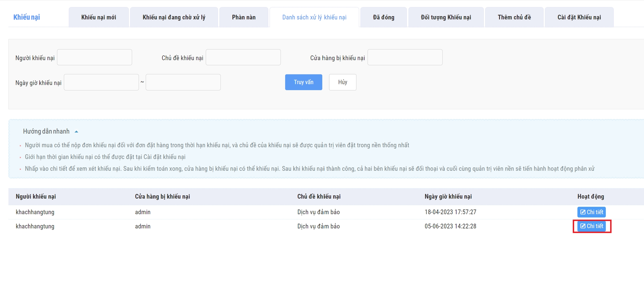Click the end date field after the tilde

pos(183,82)
